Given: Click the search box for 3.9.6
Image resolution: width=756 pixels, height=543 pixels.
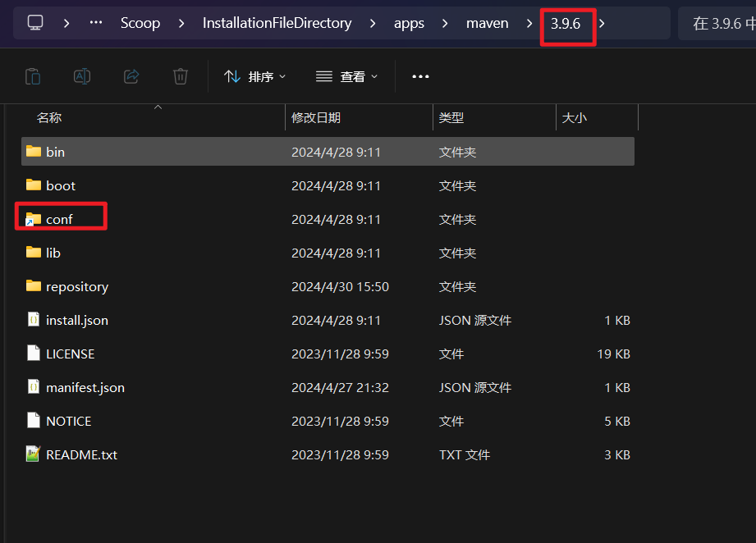Looking at the screenshot, I should pos(717,23).
